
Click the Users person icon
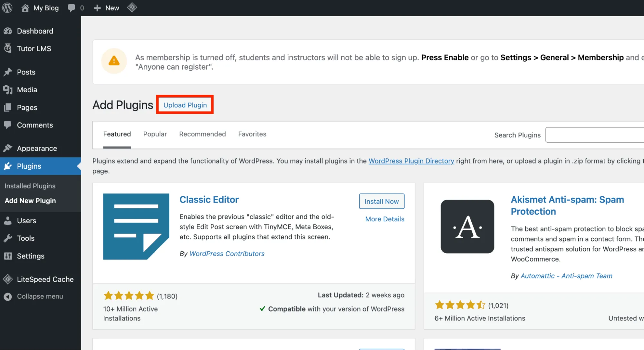coord(8,221)
